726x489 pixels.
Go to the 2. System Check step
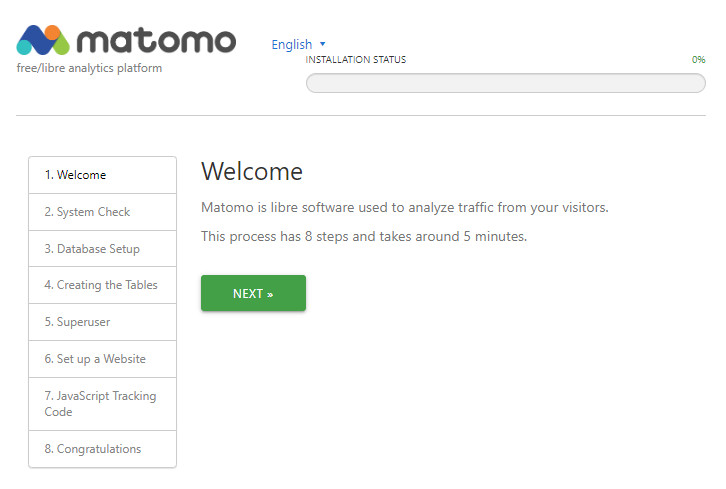point(102,212)
